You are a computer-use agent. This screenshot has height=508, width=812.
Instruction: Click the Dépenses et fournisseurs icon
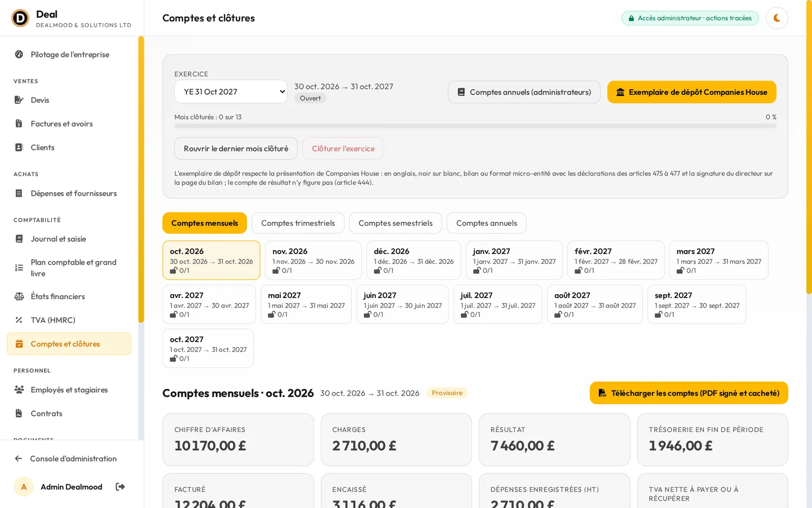click(19, 193)
